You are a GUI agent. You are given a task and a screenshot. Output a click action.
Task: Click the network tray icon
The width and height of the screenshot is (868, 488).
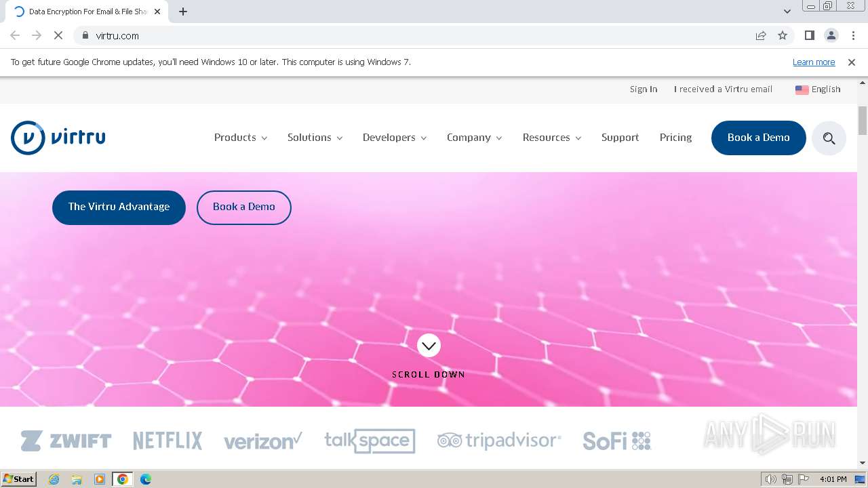click(787, 479)
